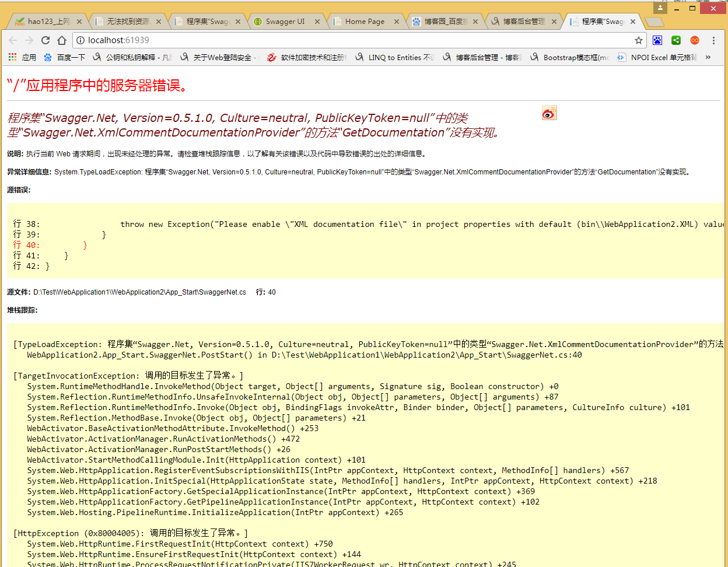Open the home page via house icon
The image size is (728, 567).
pos(62,40)
